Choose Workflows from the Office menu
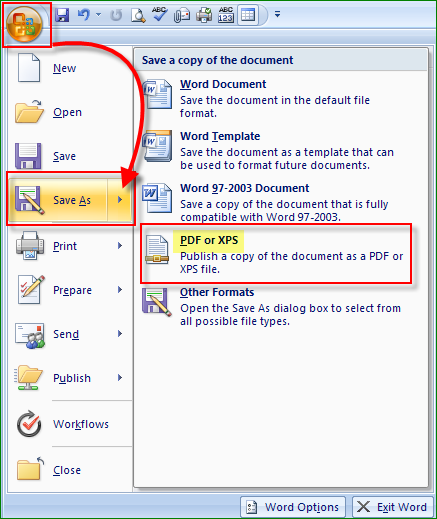Image resolution: width=437 pixels, height=519 pixels. point(81,424)
